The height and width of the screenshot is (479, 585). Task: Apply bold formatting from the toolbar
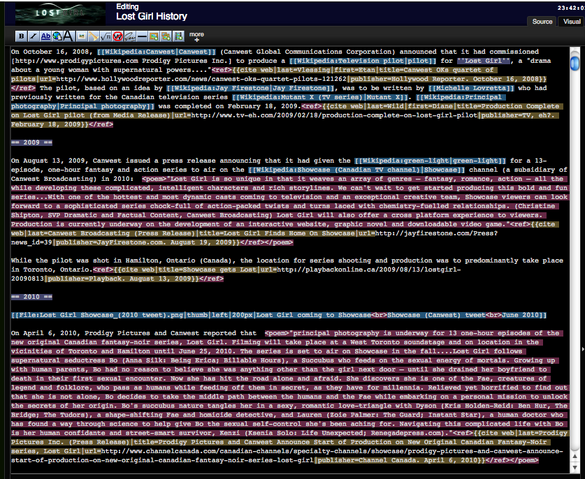[21, 36]
